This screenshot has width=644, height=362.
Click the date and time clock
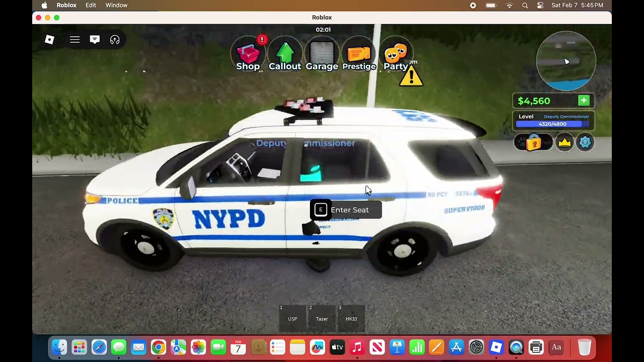pos(577,5)
